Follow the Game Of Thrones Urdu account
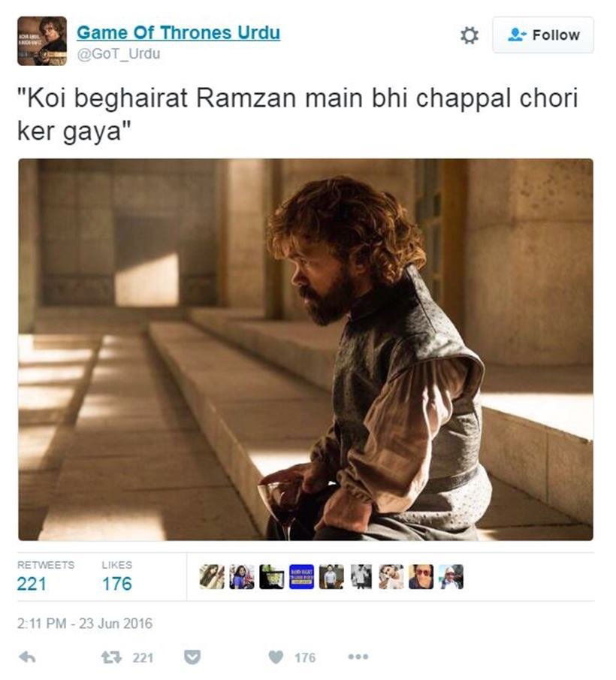The width and height of the screenshot is (616, 680). (x=543, y=35)
